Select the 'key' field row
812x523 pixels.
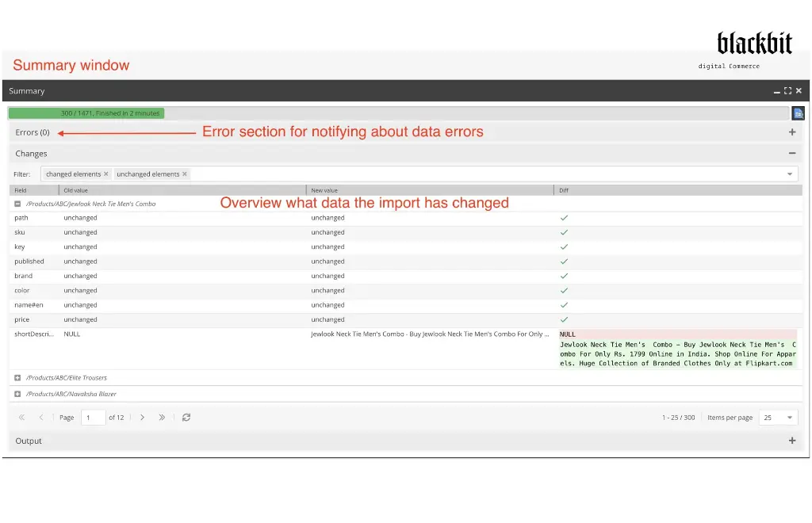[x=406, y=246]
